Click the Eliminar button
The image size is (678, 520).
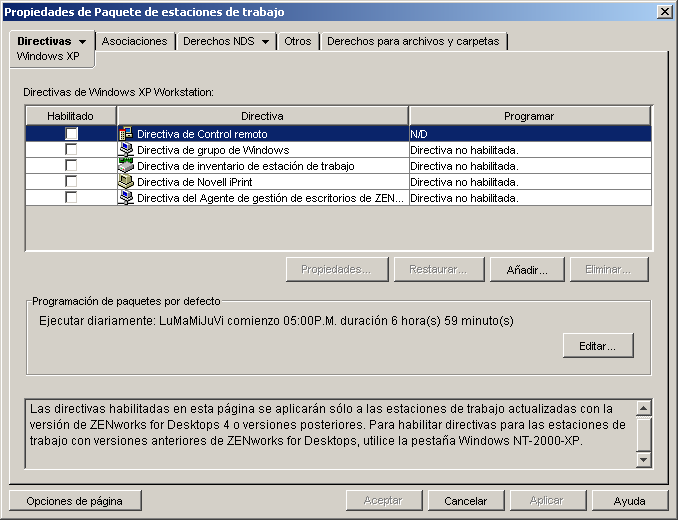(609, 270)
